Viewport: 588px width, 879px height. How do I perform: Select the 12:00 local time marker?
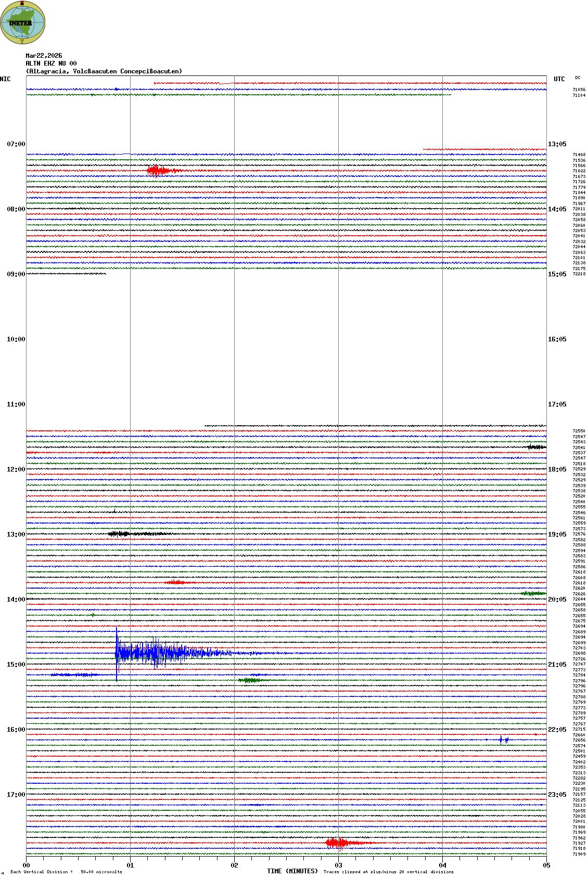click(16, 469)
